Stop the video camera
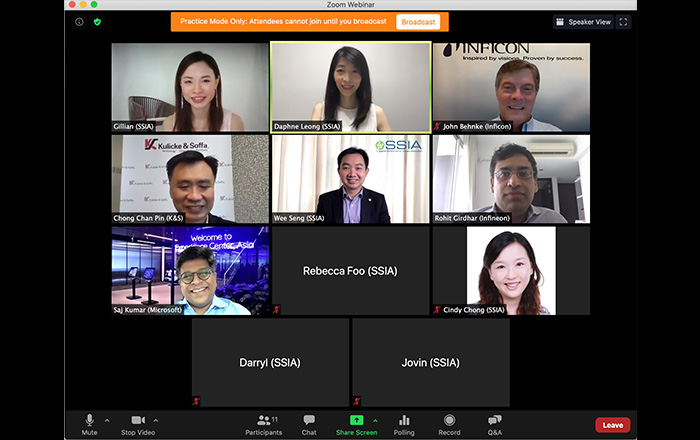This screenshot has width=700, height=440. coord(138,421)
